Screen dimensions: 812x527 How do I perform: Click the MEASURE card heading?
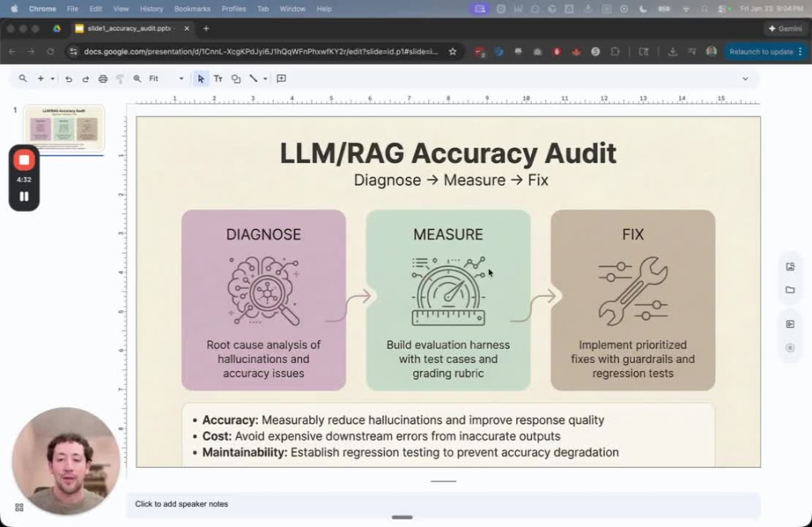click(x=448, y=235)
